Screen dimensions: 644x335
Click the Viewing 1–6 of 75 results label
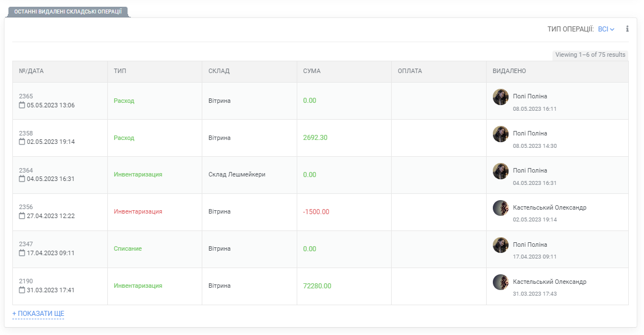(x=590, y=55)
